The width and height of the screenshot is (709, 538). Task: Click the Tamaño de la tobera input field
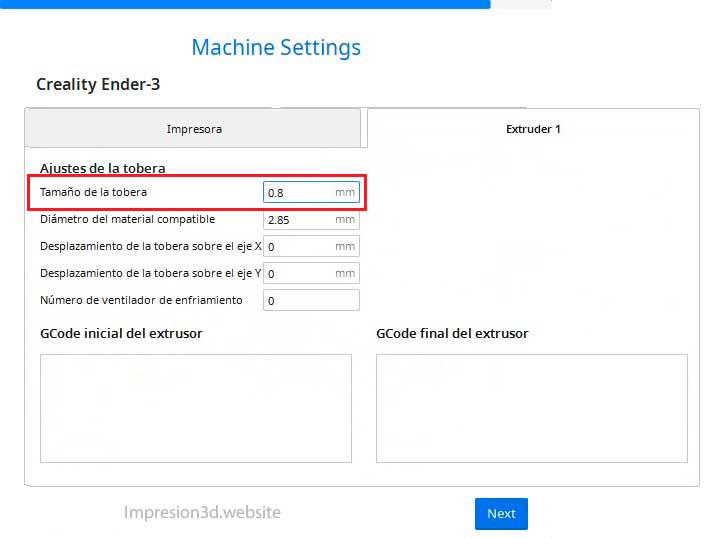coord(311,192)
